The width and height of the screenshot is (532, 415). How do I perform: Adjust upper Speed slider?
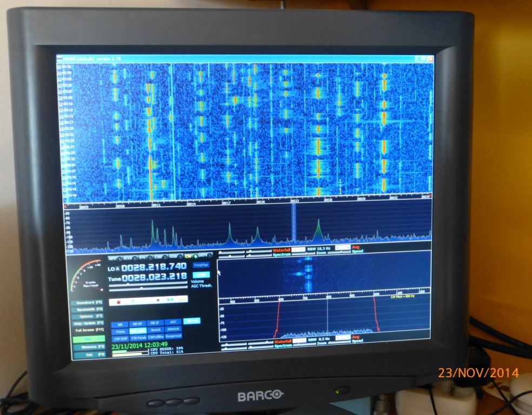(x=338, y=252)
